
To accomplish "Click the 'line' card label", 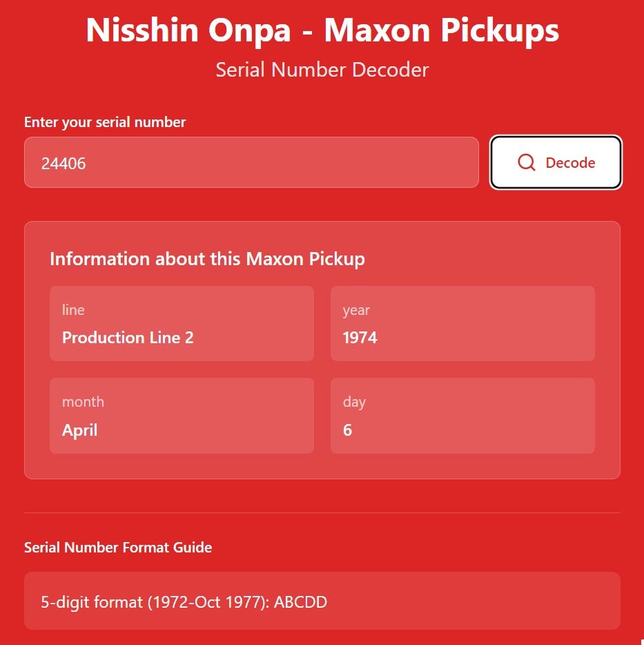I will point(73,310).
